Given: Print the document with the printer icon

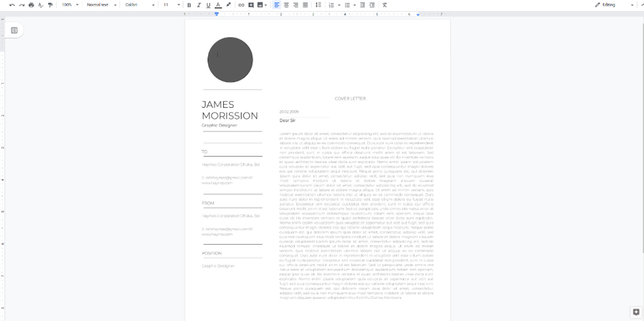Looking at the screenshot, I should click(31, 5).
